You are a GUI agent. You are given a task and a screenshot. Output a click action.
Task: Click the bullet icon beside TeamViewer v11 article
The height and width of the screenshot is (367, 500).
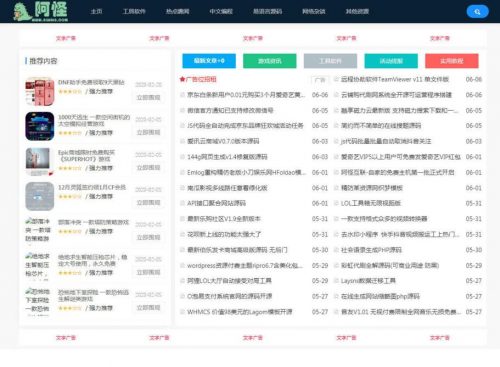point(336,79)
